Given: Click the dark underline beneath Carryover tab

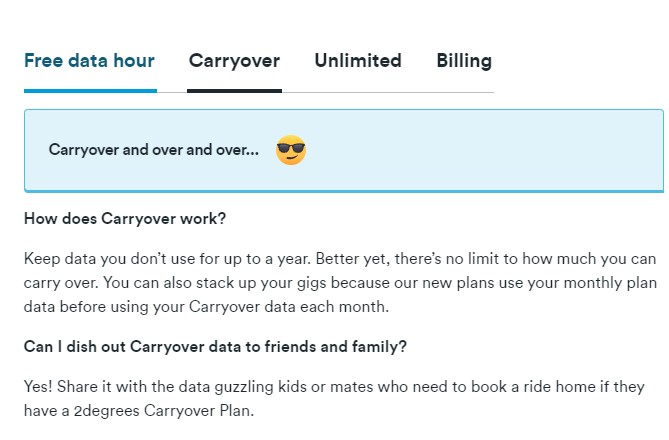Looking at the screenshot, I should point(234,90).
